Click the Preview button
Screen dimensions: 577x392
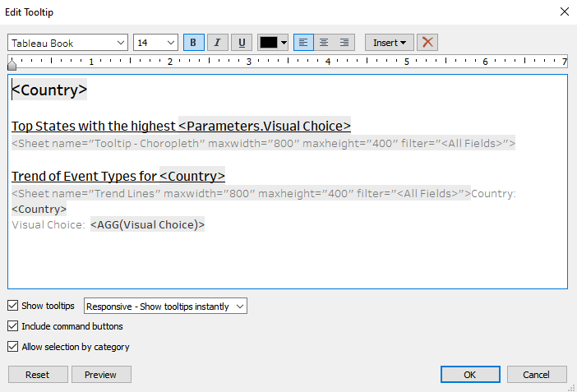point(101,375)
